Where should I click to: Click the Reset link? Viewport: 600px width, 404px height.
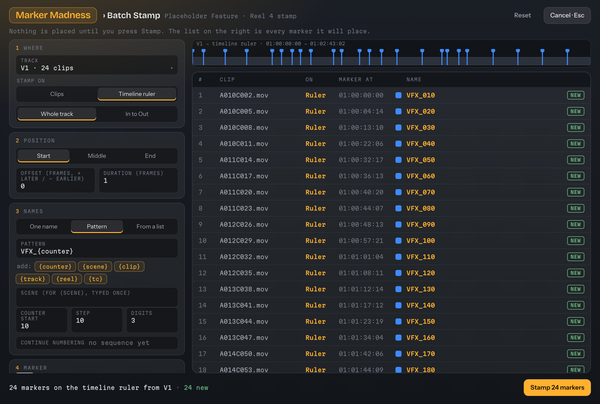click(522, 15)
